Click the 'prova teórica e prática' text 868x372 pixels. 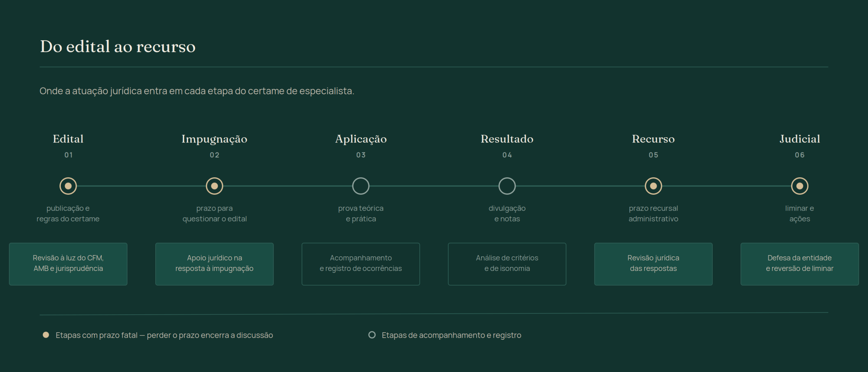click(361, 214)
